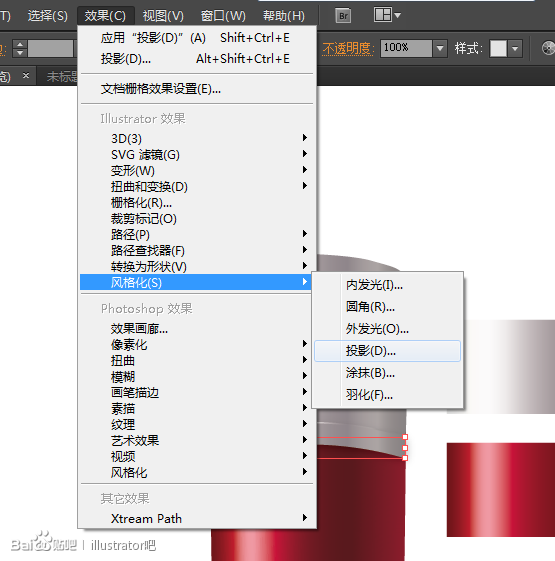The width and height of the screenshot is (555, 561).
Task: Open the 帮助(H) menu
Action: point(284,16)
